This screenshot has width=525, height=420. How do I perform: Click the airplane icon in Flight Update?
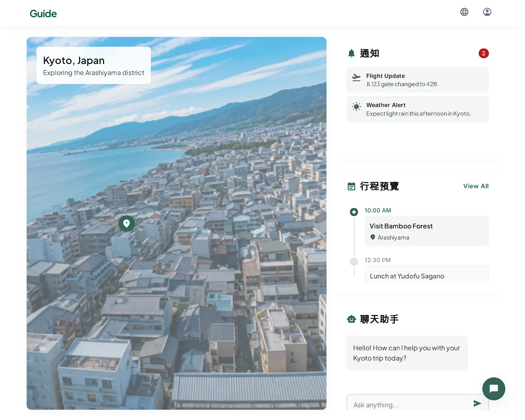pyautogui.click(x=356, y=77)
